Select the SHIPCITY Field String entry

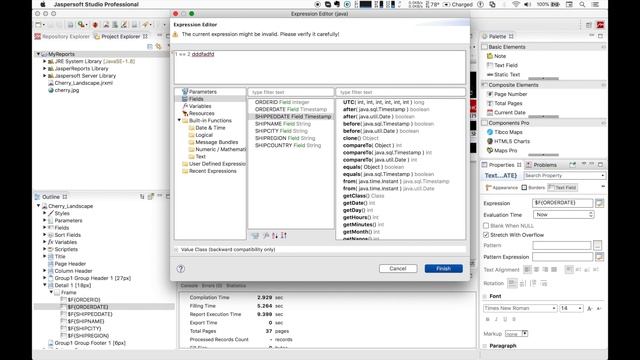[x=281, y=131]
